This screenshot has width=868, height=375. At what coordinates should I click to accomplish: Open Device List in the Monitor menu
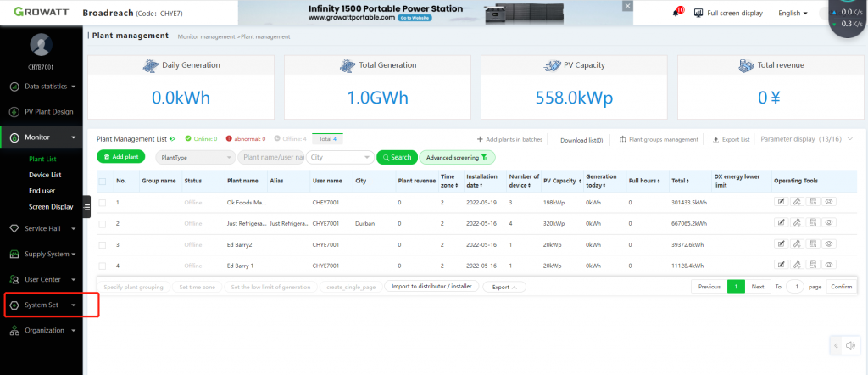pos(45,175)
